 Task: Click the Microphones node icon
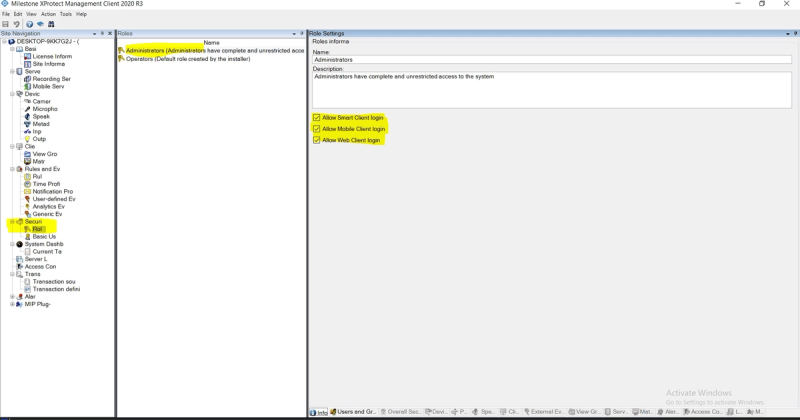pyautogui.click(x=28, y=109)
